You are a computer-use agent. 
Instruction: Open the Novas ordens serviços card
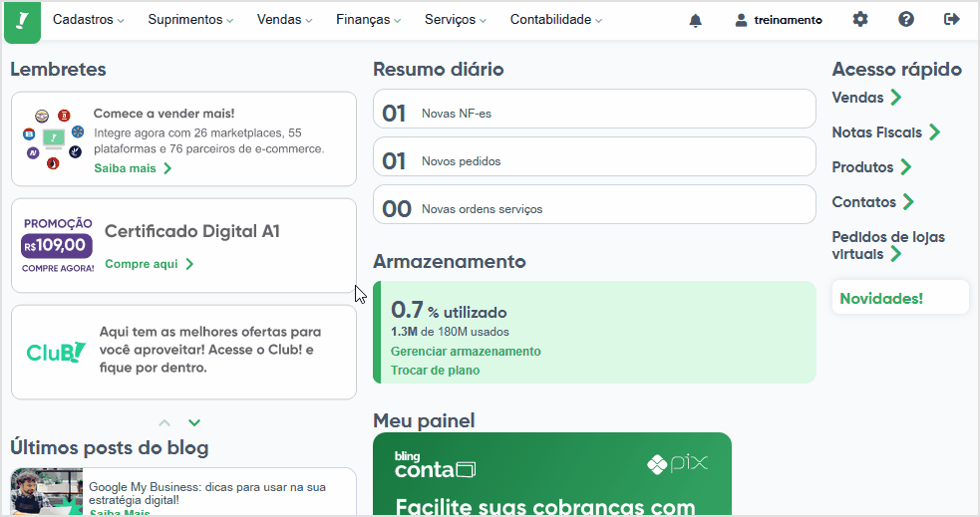coord(594,204)
